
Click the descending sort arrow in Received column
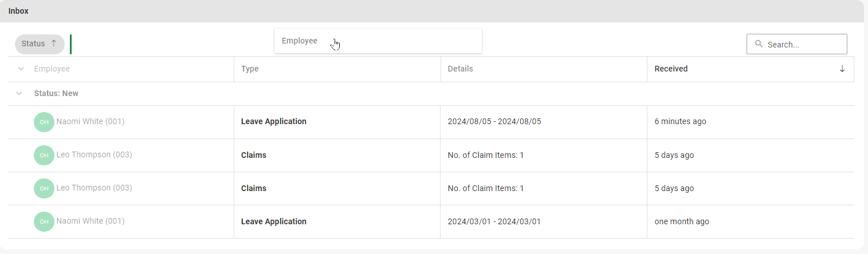(x=842, y=69)
